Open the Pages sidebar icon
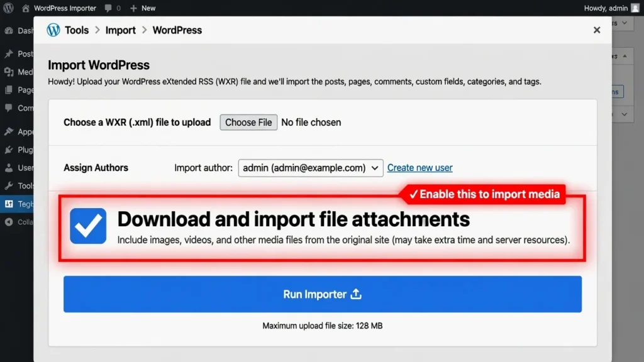The width and height of the screenshot is (644, 362). [9, 90]
